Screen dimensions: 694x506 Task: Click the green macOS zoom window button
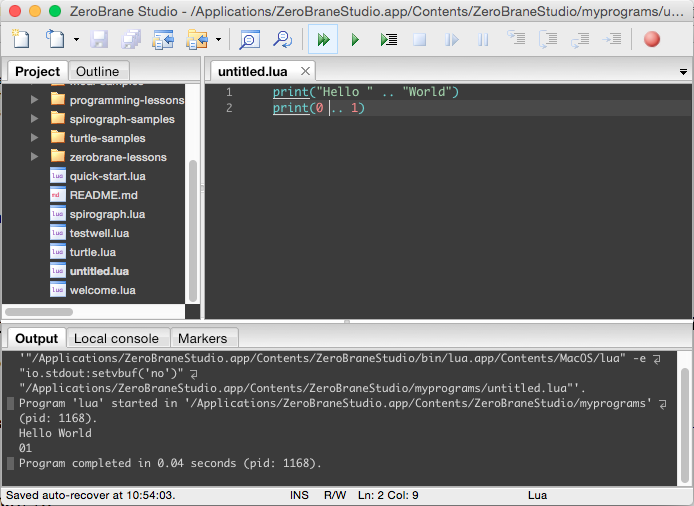(55, 11)
